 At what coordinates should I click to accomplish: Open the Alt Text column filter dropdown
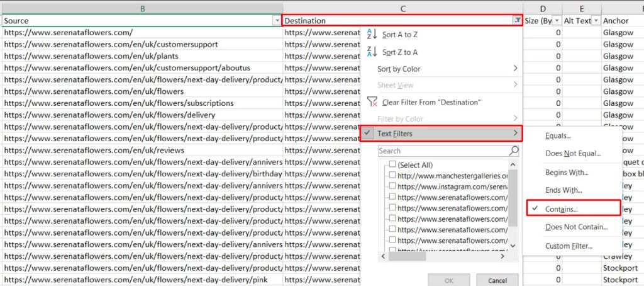[596, 21]
